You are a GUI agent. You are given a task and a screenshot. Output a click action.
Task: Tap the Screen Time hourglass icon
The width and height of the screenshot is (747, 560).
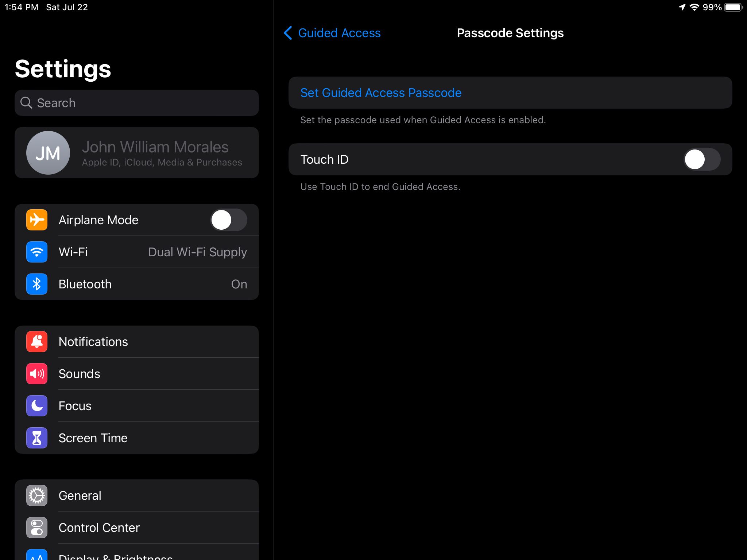click(x=37, y=438)
